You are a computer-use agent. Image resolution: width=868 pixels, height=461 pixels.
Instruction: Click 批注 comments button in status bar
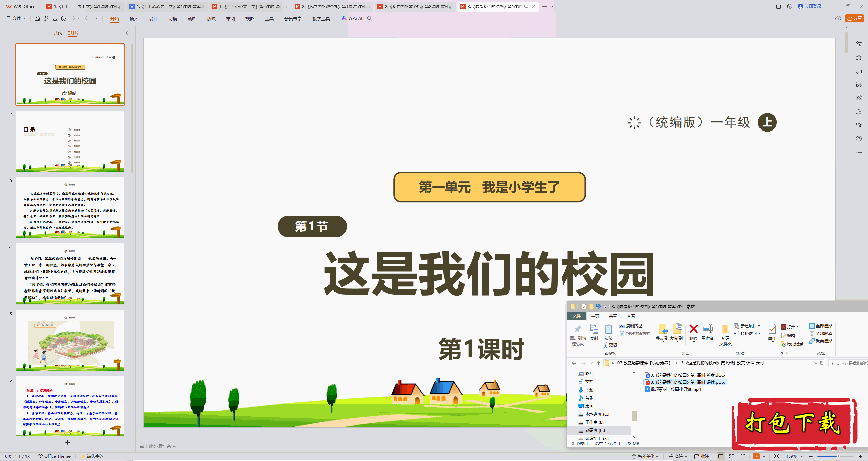(x=702, y=456)
